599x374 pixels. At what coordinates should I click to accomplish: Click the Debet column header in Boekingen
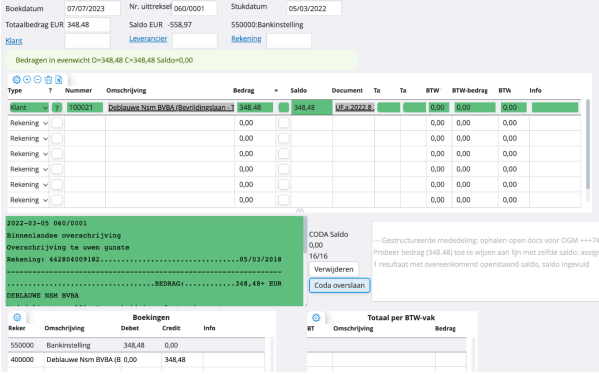click(130, 328)
